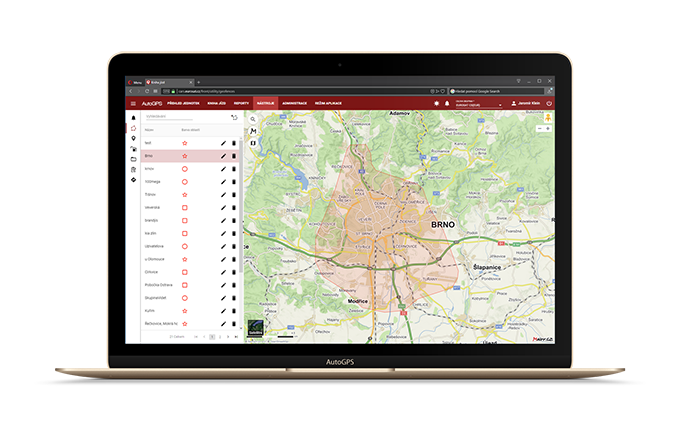Click the header notification bell icon
The image size is (680, 438).
tap(447, 104)
